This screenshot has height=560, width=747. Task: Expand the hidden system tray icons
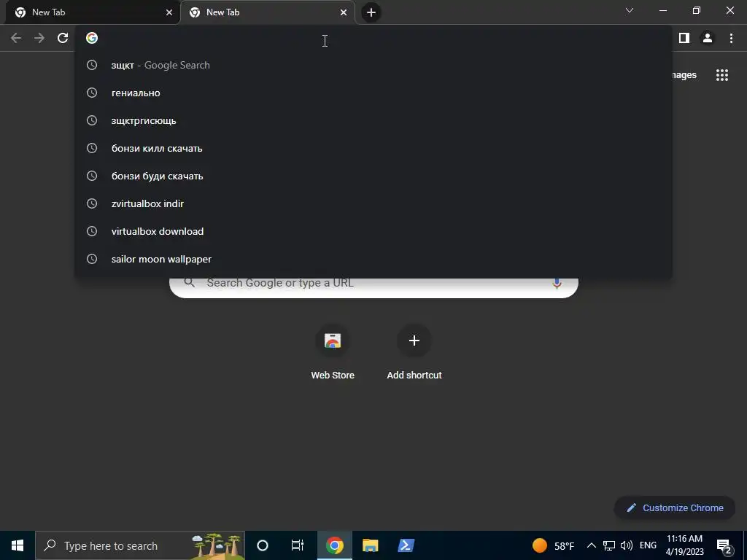tap(591, 545)
